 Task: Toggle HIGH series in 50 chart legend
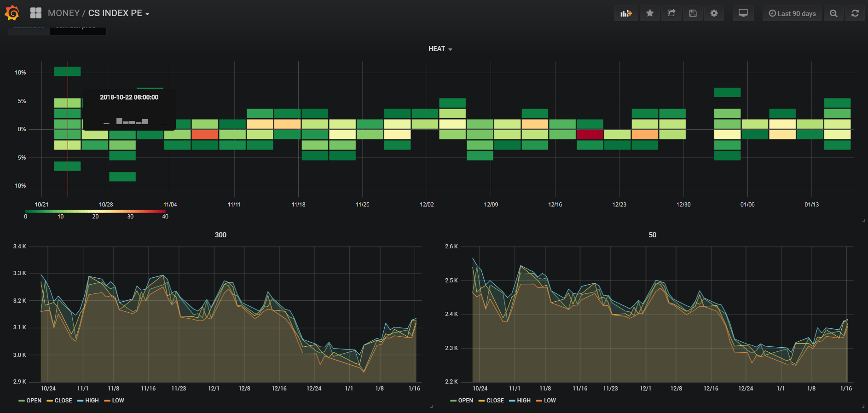click(520, 401)
